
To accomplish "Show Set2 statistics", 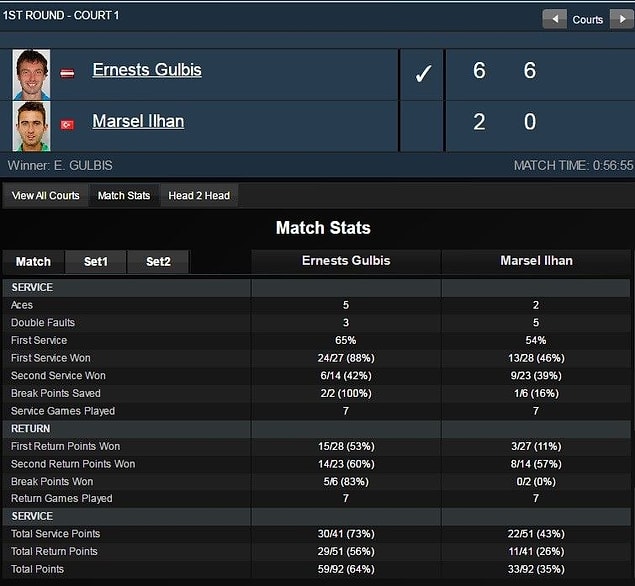I will point(158,262).
